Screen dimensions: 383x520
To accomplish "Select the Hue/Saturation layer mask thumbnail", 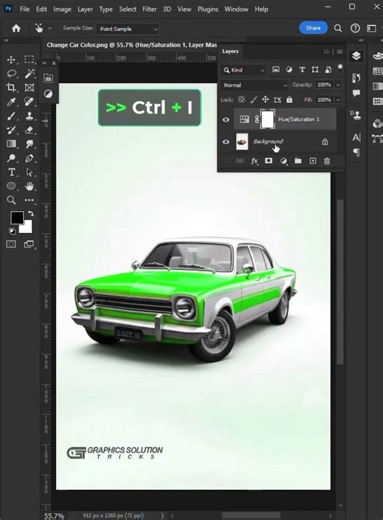I will tap(267, 119).
